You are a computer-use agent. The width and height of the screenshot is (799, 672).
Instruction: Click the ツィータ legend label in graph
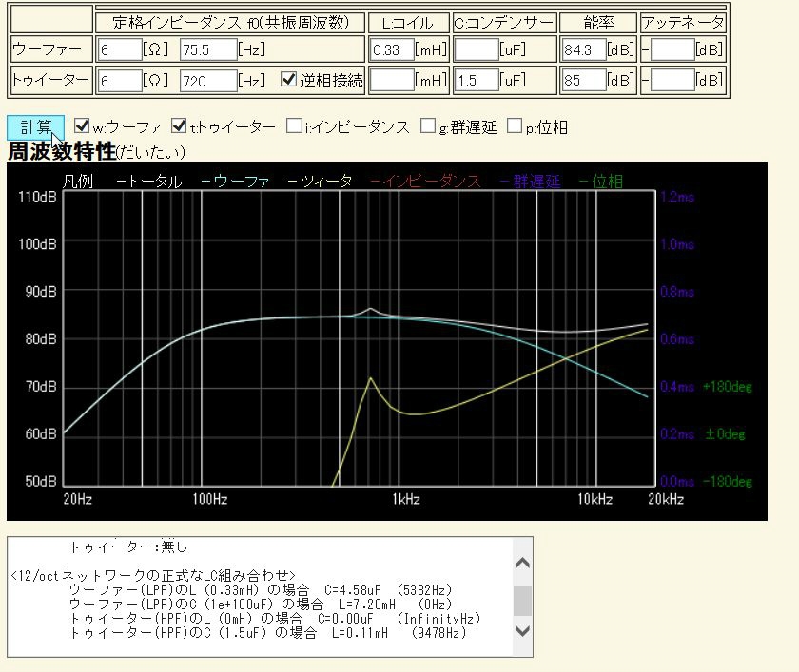coord(320,182)
